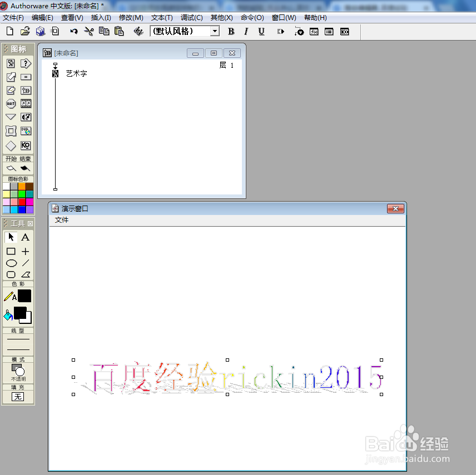
Task: Select the Sound icon in icon palette
Action: 26,117
